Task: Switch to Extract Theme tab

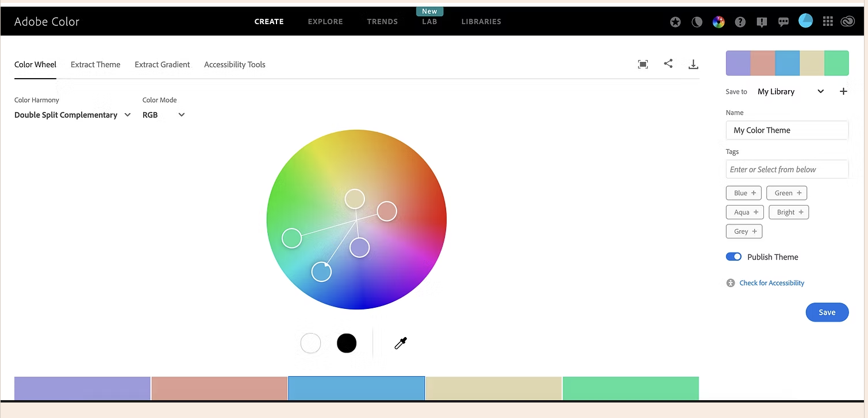Action: [x=95, y=64]
